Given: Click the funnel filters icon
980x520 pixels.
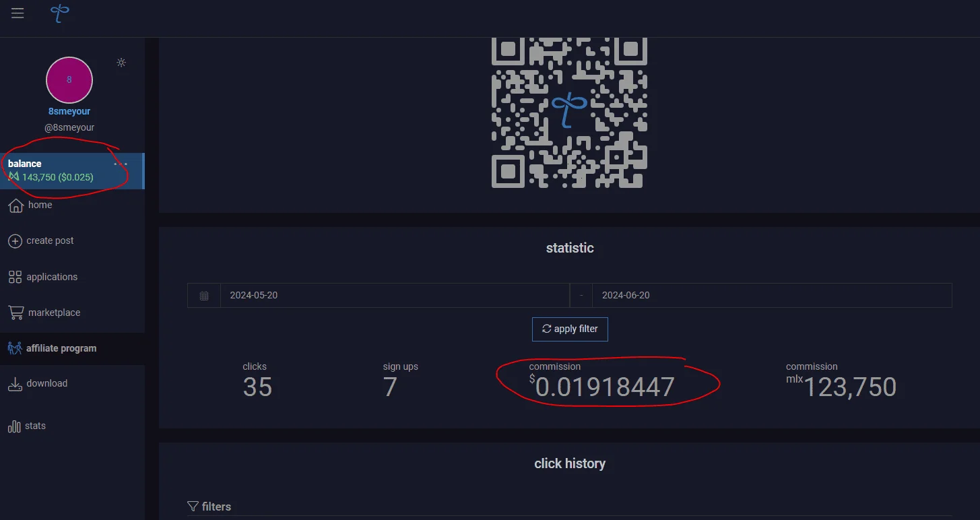Looking at the screenshot, I should pos(193,507).
